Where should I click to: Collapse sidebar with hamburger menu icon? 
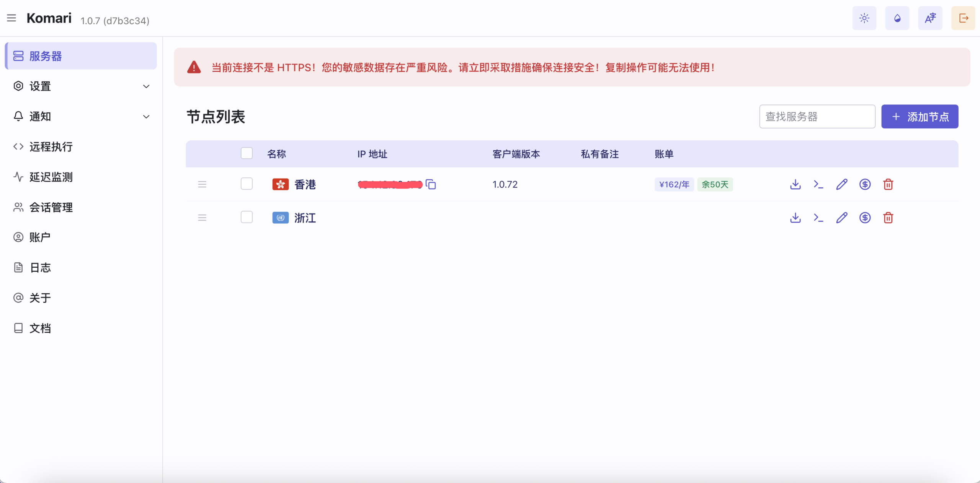point(11,18)
